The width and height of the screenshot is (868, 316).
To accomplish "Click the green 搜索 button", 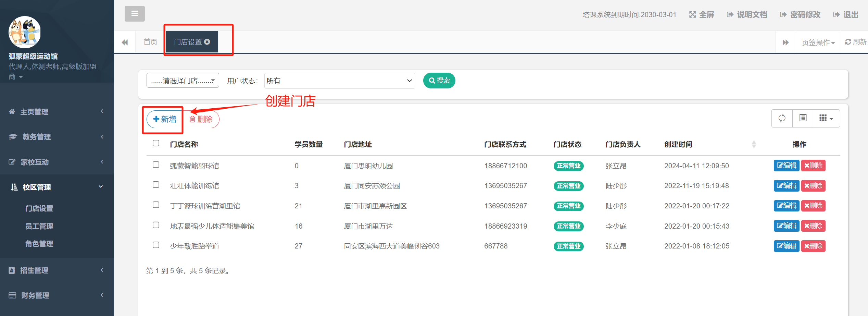I will pyautogui.click(x=439, y=81).
